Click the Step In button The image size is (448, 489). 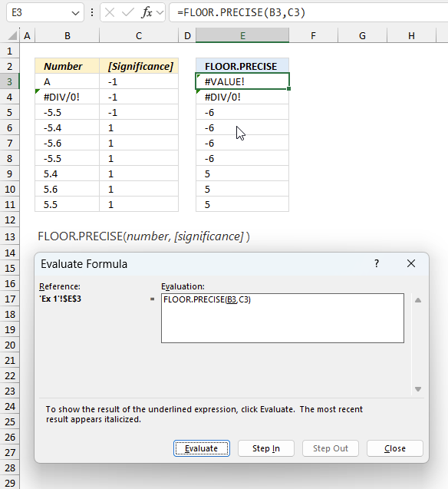(x=266, y=448)
